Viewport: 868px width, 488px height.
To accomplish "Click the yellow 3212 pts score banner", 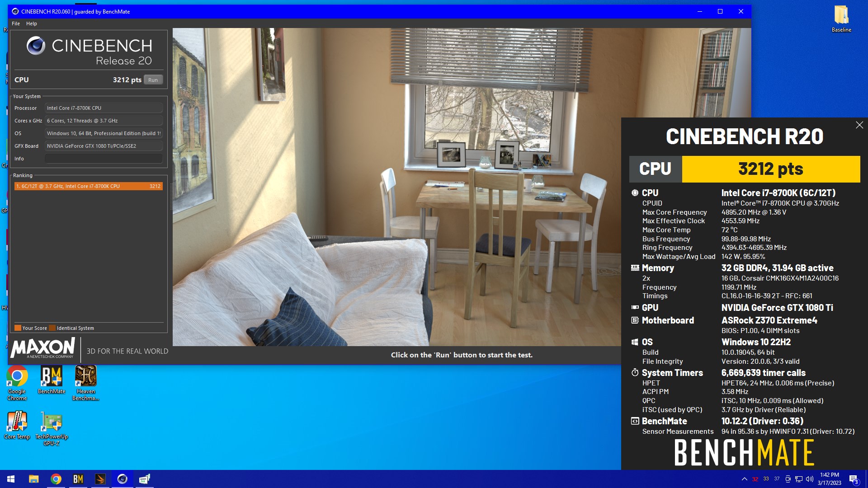I will point(771,169).
